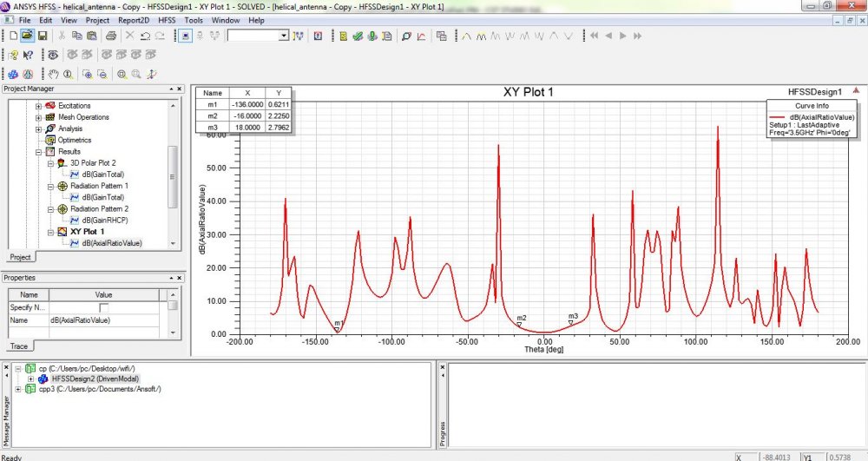The width and height of the screenshot is (868, 461).
Task: Click the Analyze All icon
Action: pyautogui.click(x=372, y=36)
